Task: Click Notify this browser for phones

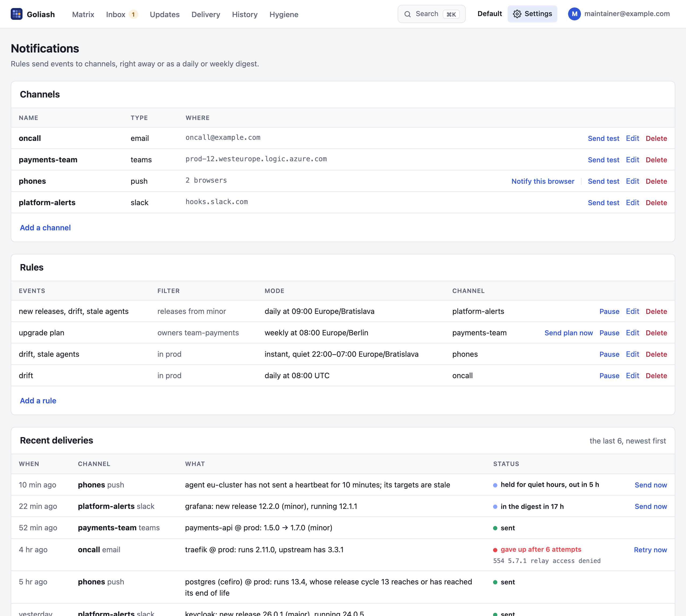Action: pos(543,181)
